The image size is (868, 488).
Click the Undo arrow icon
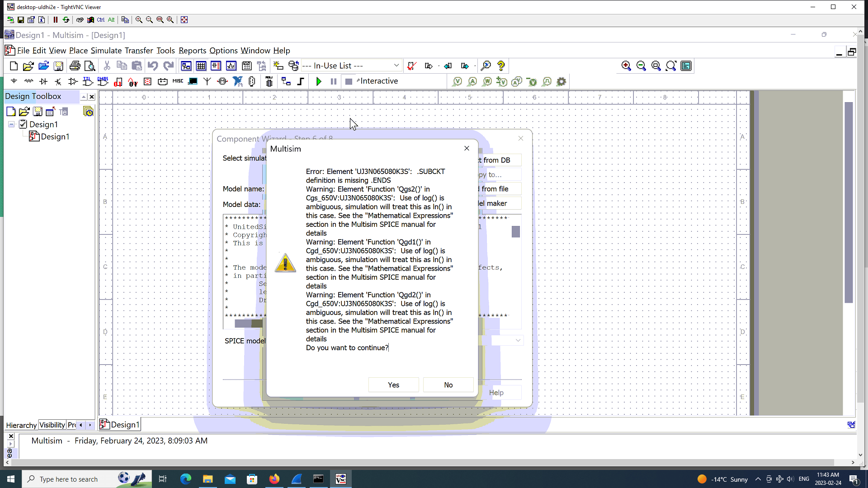(153, 66)
